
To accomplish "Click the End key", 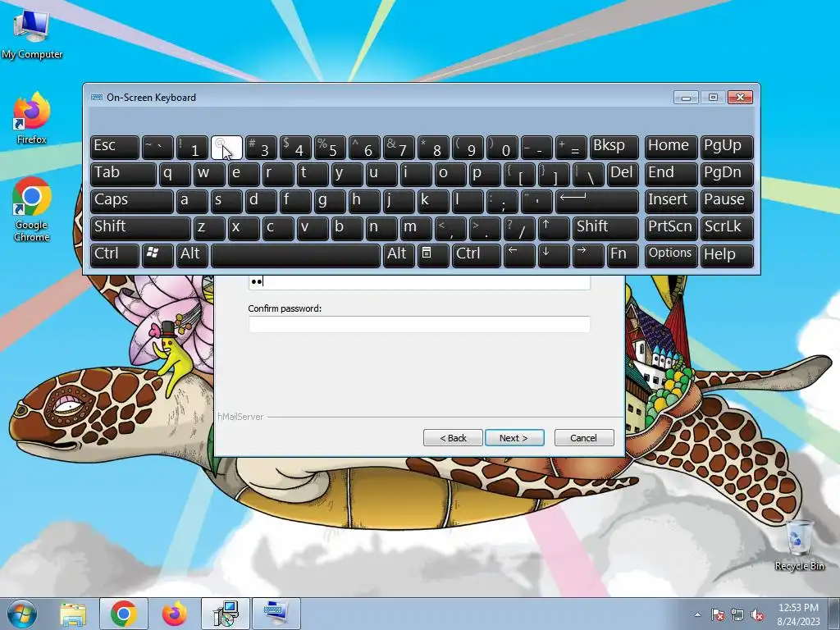I will (x=671, y=175).
